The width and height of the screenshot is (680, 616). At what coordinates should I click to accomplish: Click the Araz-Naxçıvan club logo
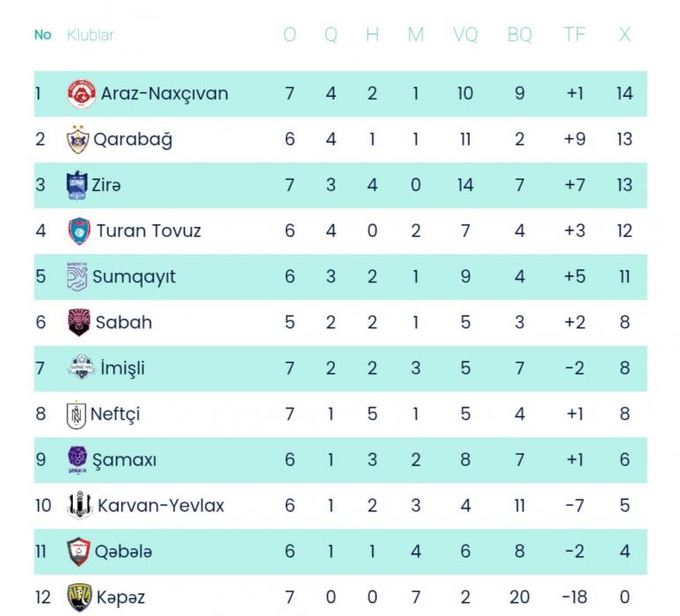[81, 93]
